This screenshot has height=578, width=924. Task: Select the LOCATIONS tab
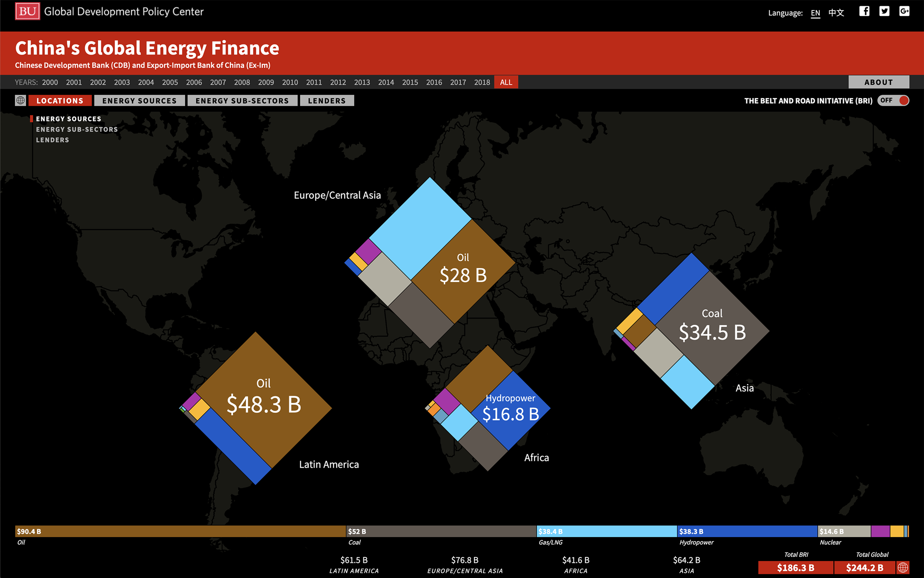60,100
